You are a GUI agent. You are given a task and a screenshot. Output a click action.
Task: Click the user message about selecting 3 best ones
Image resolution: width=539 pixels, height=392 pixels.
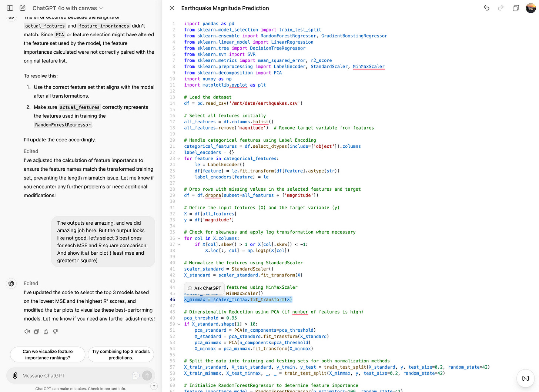point(103,242)
